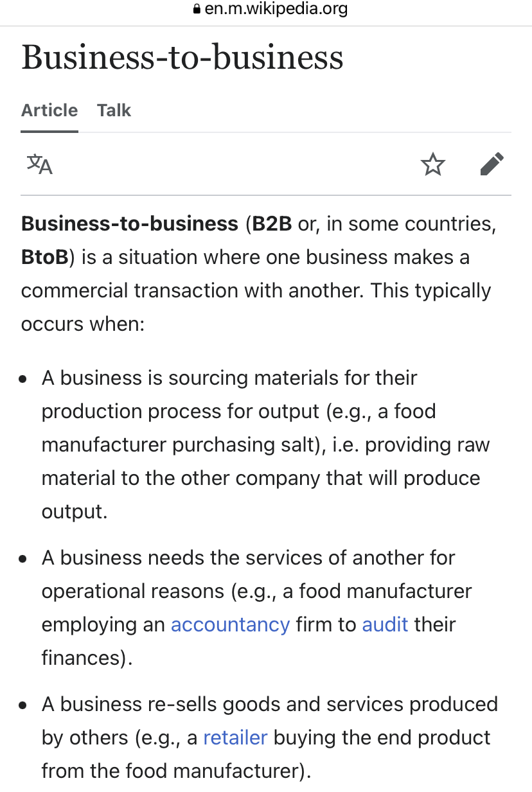The image size is (532, 792).
Task: Click the text "occurs when:"
Action: coord(83,324)
